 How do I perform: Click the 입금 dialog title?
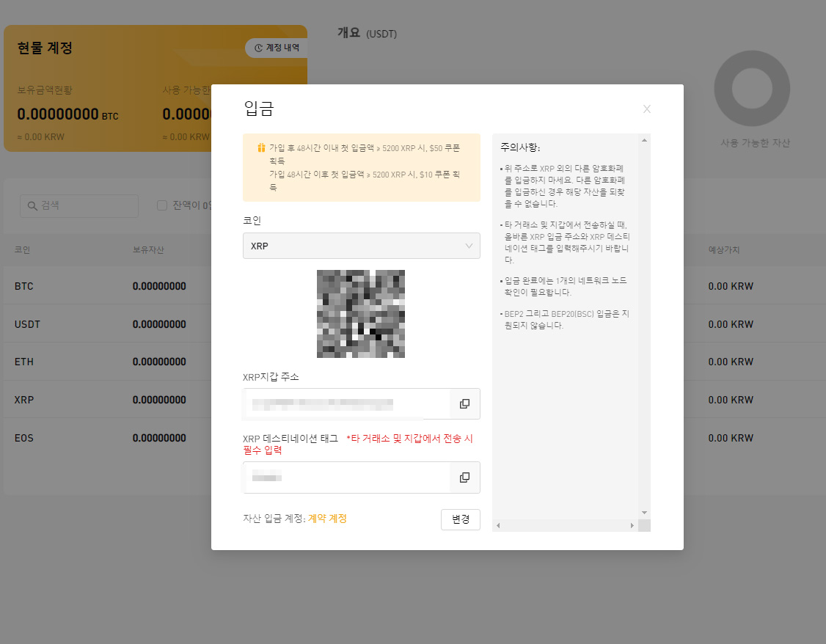click(x=259, y=109)
